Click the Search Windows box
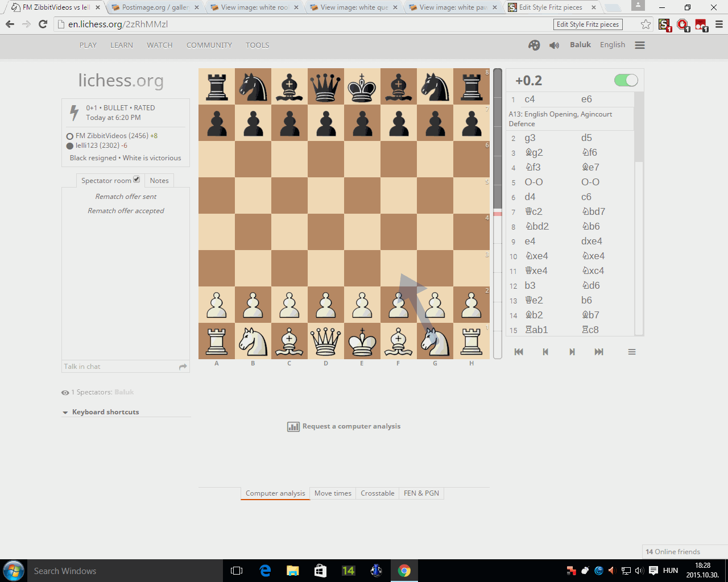This screenshot has height=582, width=728. point(125,571)
